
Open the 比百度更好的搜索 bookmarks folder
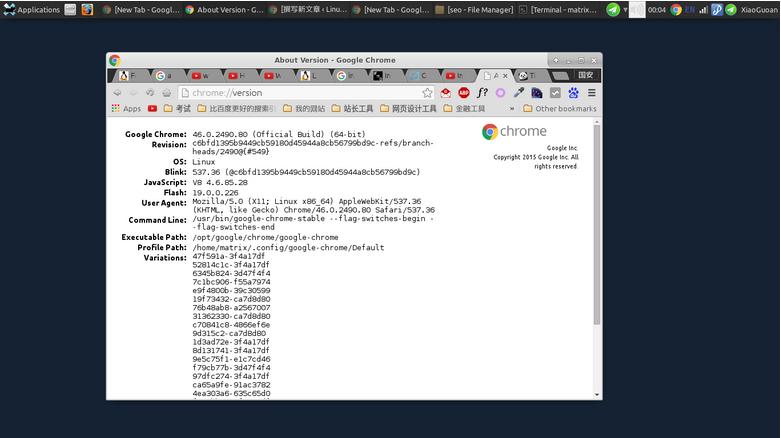tap(236, 108)
